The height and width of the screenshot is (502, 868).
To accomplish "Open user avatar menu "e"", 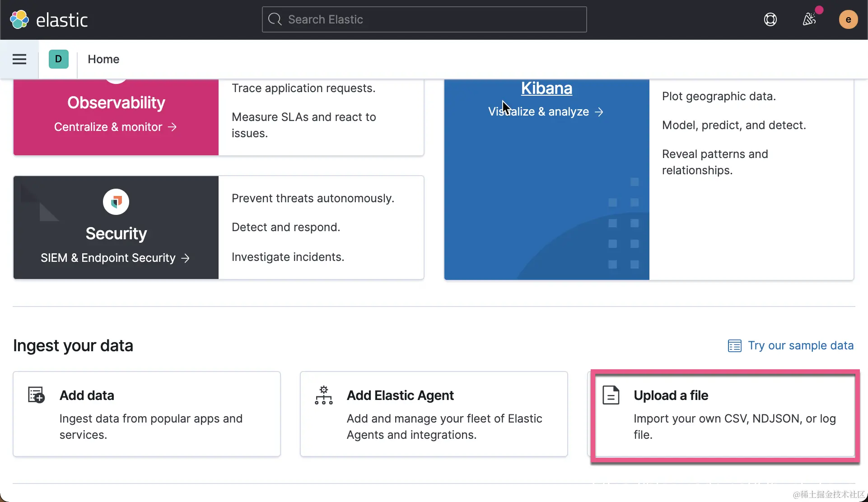I will tap(848, 19).
